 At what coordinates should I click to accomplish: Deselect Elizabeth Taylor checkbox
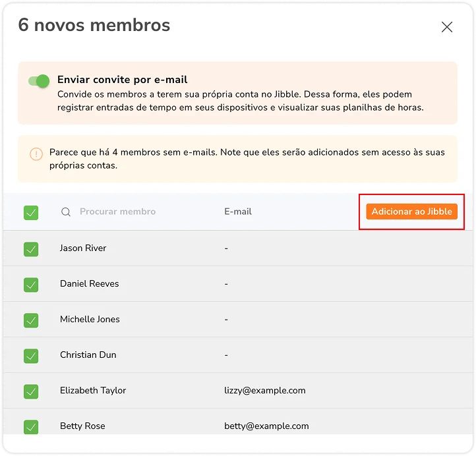(x=31, y=391)
